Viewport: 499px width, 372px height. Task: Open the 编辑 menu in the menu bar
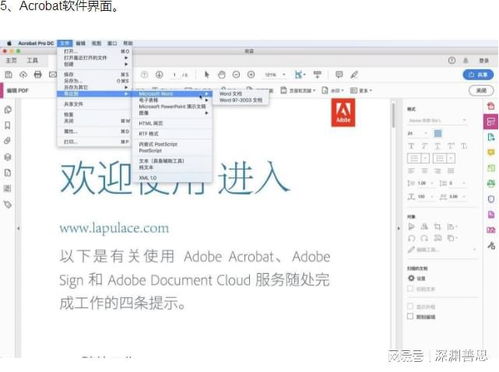pyautogui.click(x=81, y=43)
